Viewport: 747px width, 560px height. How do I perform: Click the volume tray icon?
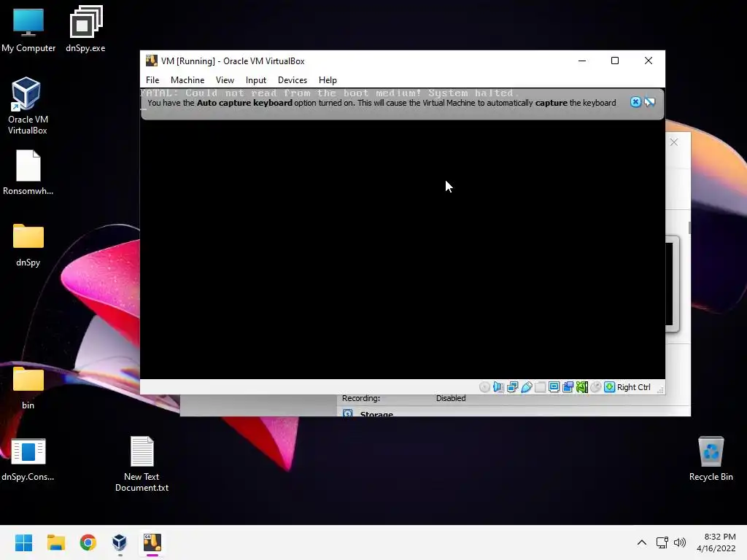(680, 542)
